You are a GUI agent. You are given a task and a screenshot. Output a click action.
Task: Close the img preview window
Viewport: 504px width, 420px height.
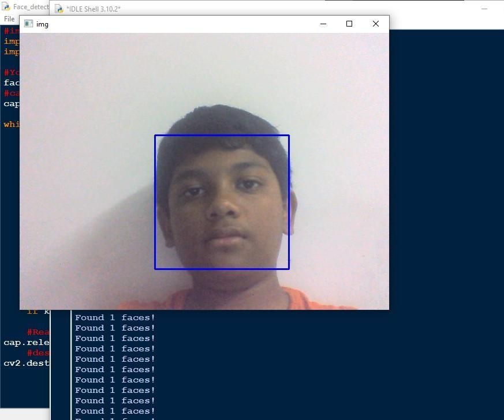(x=375, y=24)
